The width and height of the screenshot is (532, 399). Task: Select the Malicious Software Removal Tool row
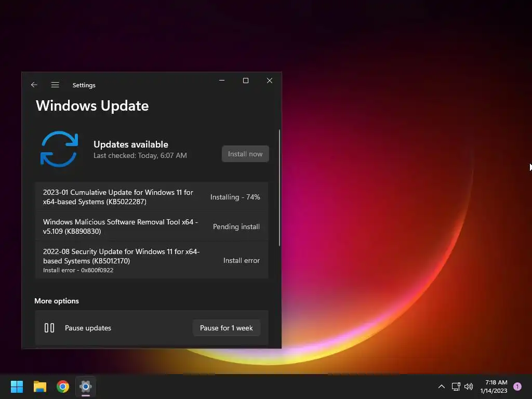pyautogui.click(x=152, y=227)
